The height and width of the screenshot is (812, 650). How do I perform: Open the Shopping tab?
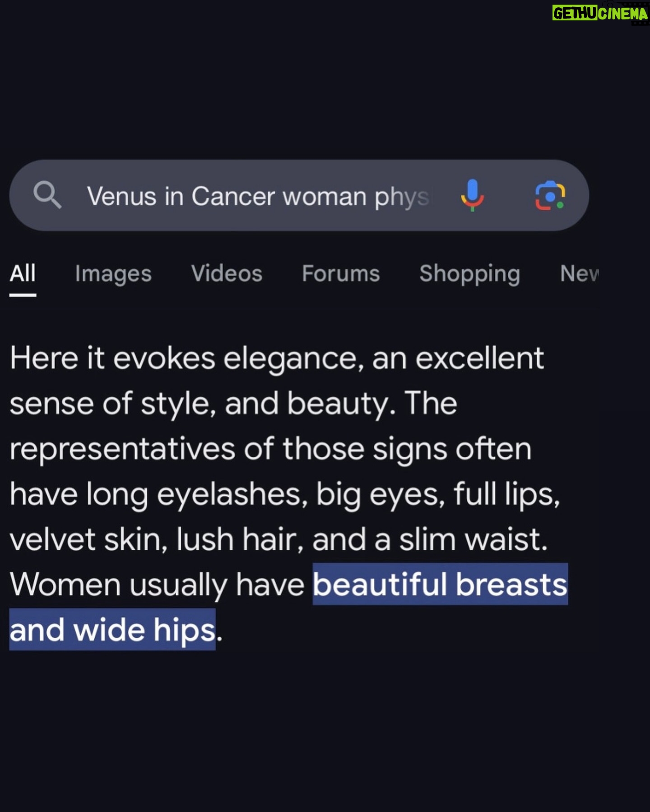click(x=469, y=274)
